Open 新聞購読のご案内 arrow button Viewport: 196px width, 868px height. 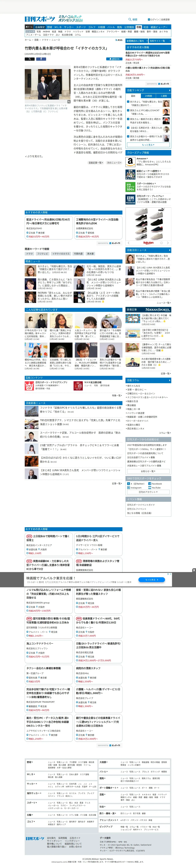point(137,41)
